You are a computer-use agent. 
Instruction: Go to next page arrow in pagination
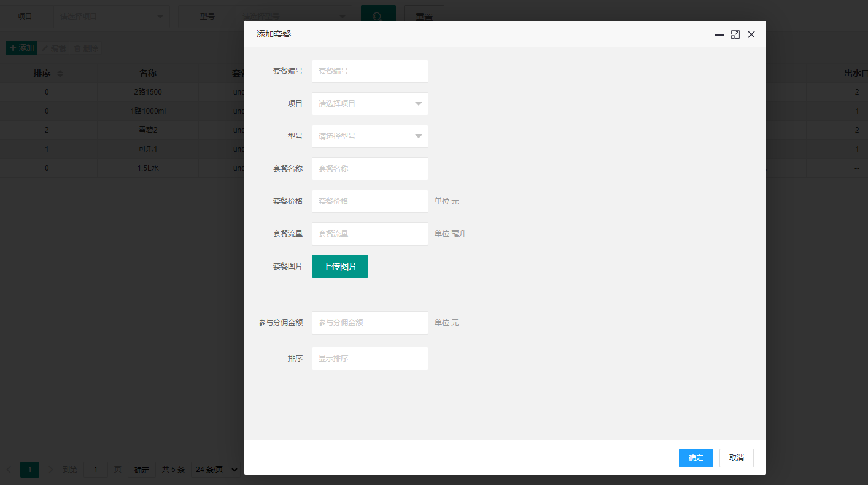[x=51, y=470]
